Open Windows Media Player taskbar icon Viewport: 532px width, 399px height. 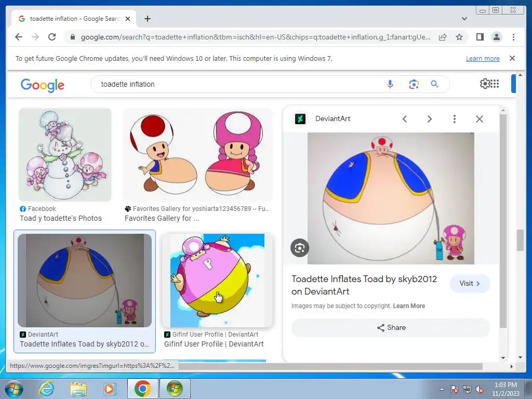click(110, 389)
